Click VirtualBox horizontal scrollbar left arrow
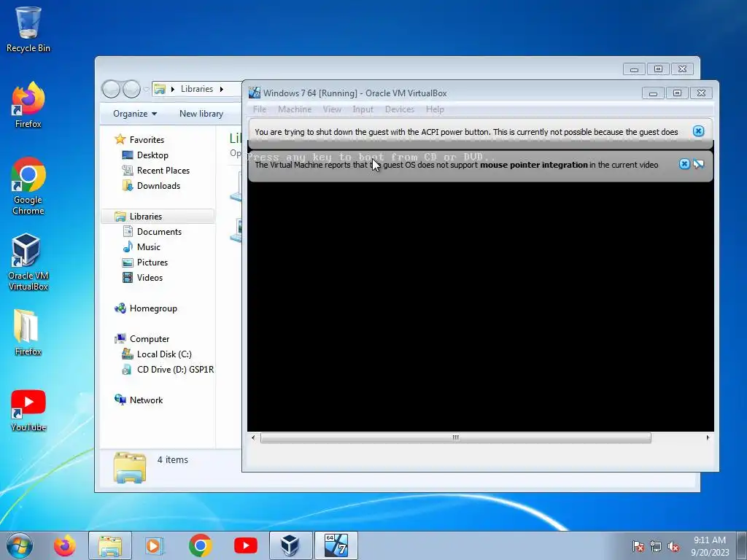Viewport: 747px width, 560px height. (253, 437)
